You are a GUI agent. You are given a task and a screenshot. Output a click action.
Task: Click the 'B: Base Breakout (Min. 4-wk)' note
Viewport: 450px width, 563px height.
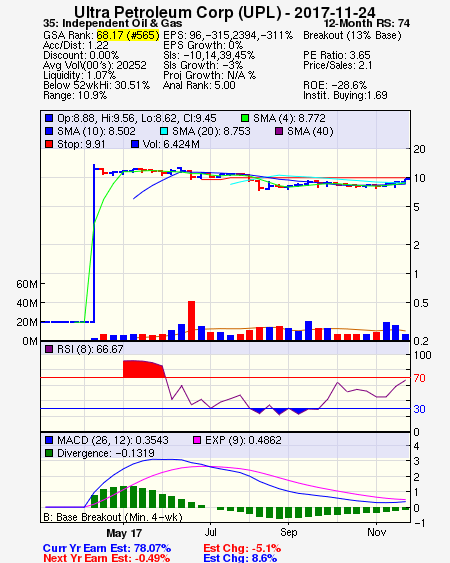coord(113,517)
